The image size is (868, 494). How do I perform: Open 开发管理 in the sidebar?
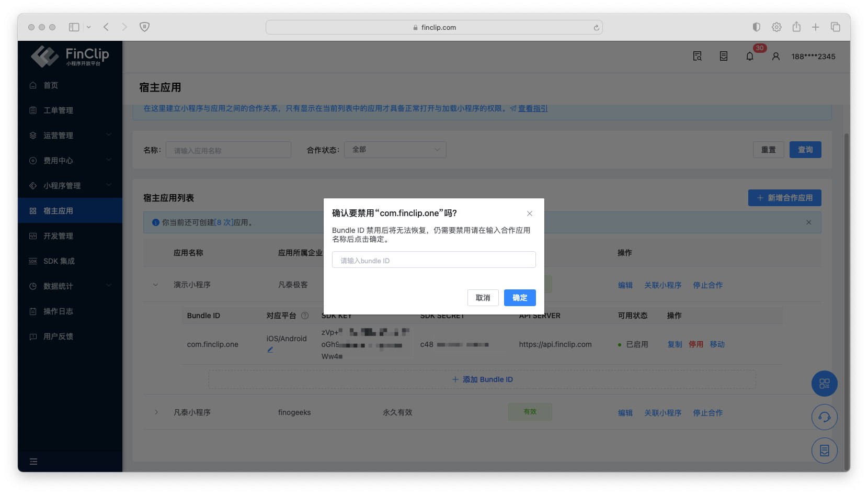58,236
